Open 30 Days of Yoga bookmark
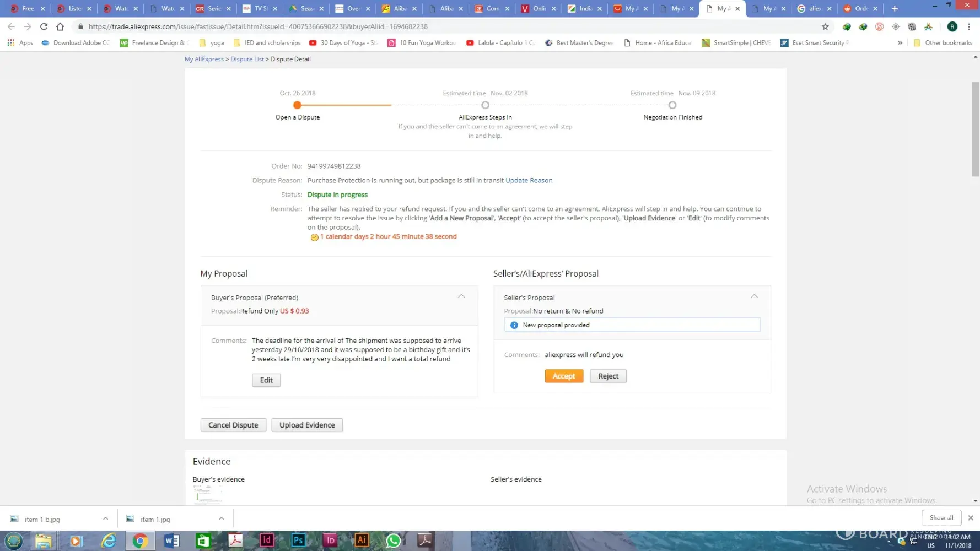The height and width of the screenshot is (551, 980). 343,42
